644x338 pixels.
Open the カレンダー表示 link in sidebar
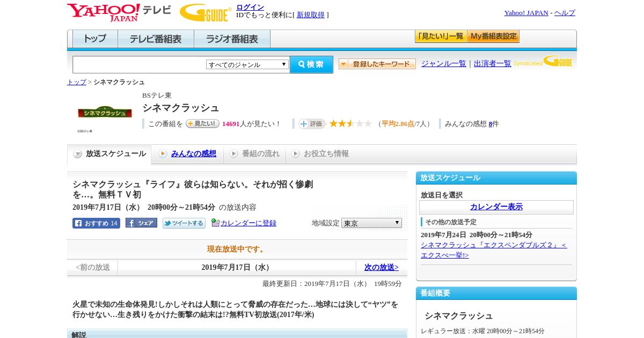point(496,207)
